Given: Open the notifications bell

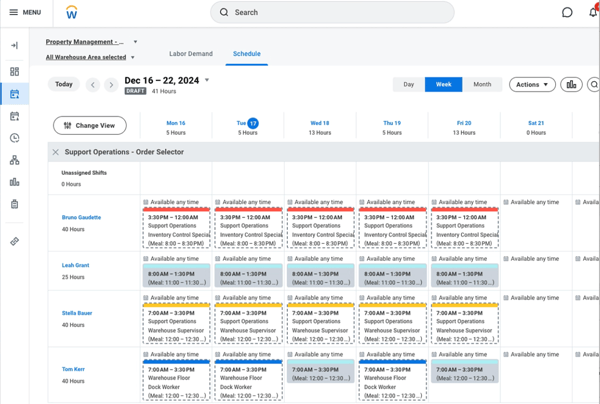Looking at the screenshot, I should 593,13.
